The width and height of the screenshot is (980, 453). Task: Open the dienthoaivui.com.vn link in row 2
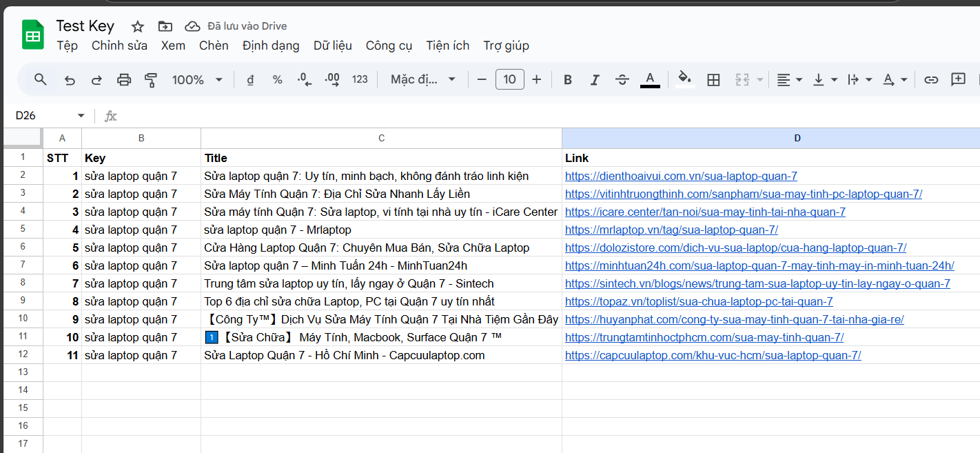click(680, 176)
